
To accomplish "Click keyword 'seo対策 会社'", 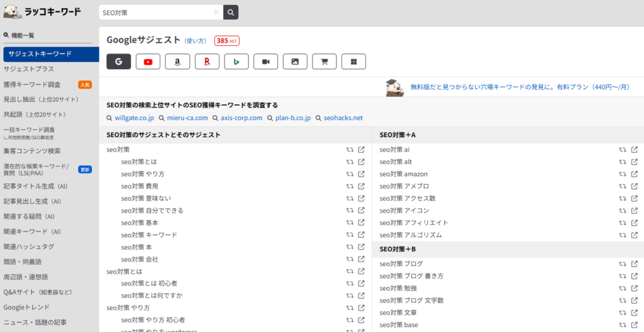I will (x=140, y=259).
